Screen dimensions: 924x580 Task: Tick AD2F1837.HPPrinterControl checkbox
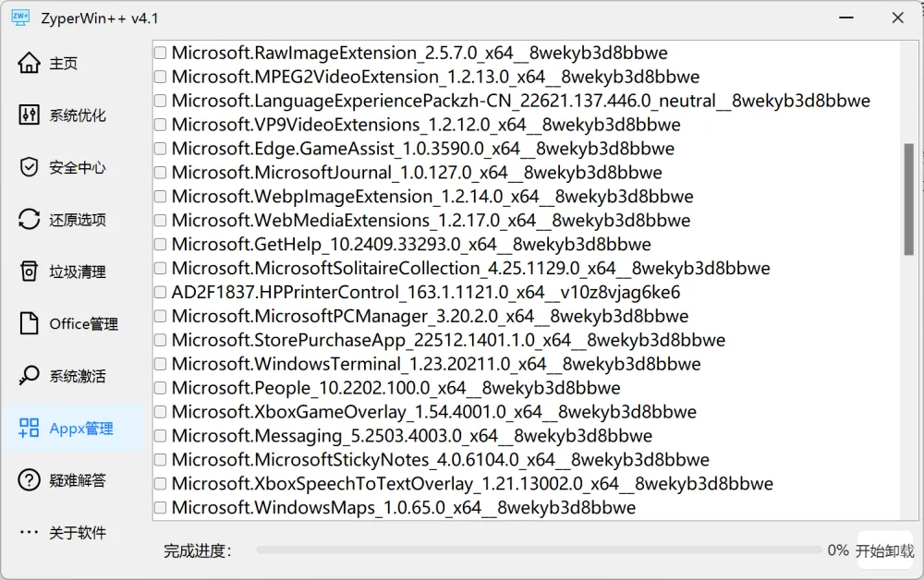pyautogui.click(x=160, y=292)
